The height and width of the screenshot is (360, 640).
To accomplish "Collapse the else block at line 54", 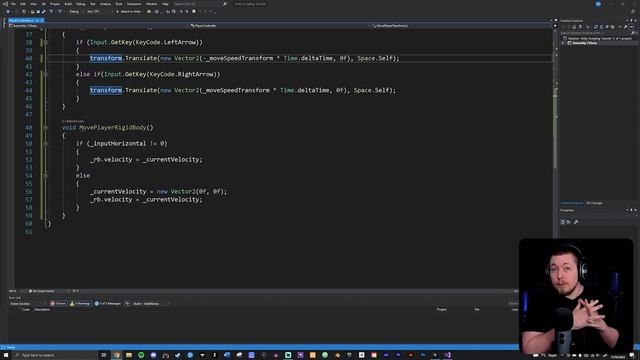I will pyautogui.click(x=45, y=176).
